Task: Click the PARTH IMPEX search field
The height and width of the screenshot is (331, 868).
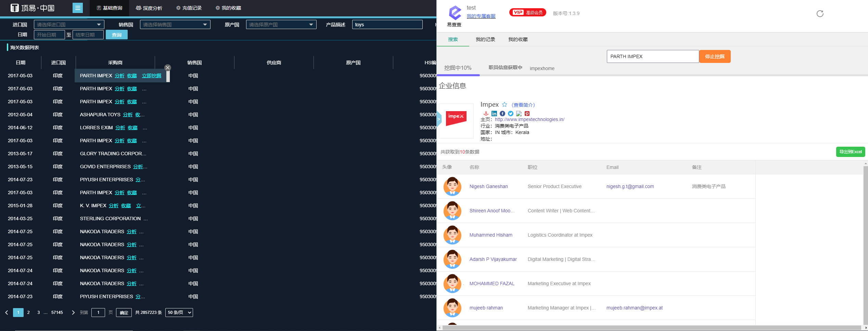Action: pyautogui.click(x=653, y=56)
